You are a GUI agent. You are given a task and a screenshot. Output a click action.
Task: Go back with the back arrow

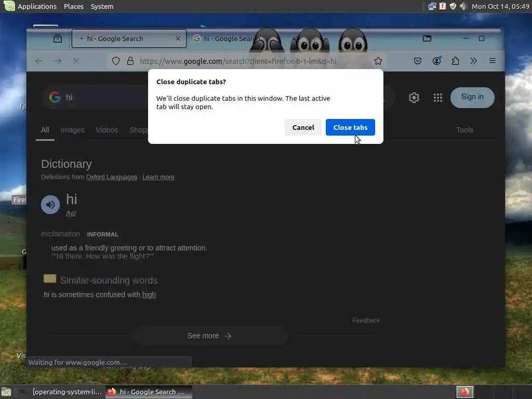pyautogui.click(x=38, y=61)
